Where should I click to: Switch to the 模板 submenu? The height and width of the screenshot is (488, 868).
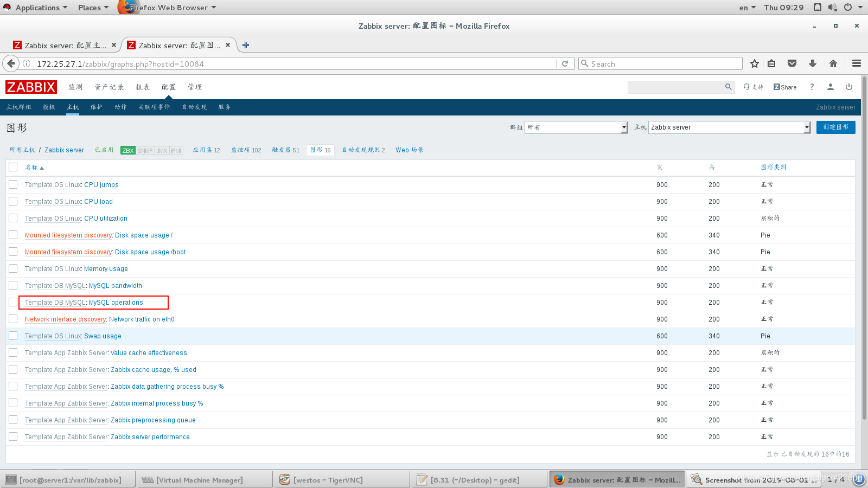tap(49, 107)
